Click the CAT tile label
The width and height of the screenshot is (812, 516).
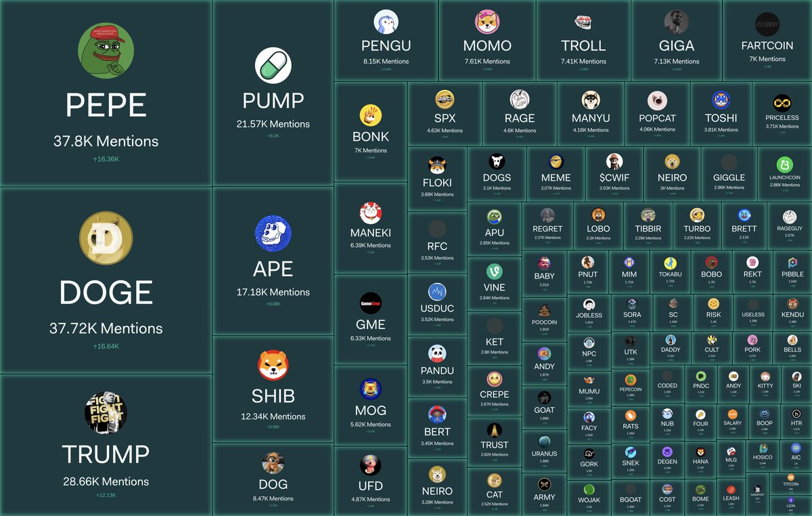tap(494, 495)
